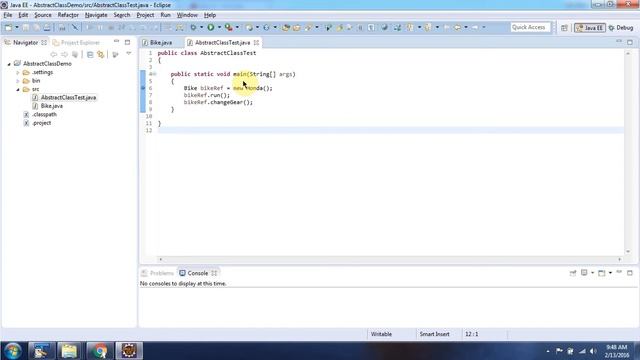
Task: Open the File menu
Action: (8, 15)
